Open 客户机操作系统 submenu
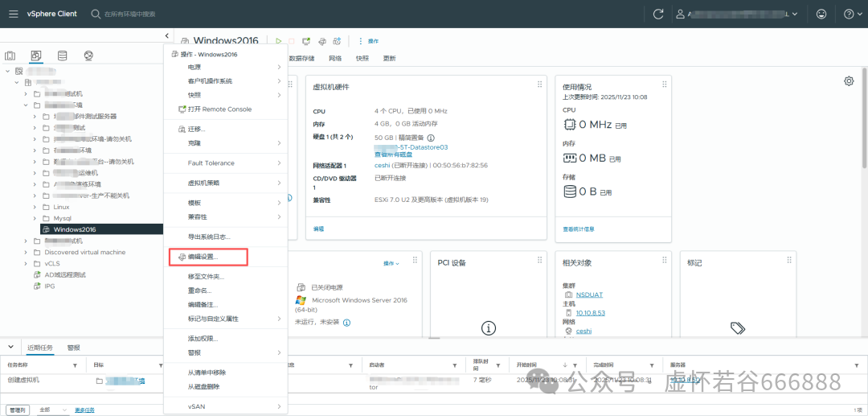The width and height of the screenshot is (868, 416). point(226,81)
